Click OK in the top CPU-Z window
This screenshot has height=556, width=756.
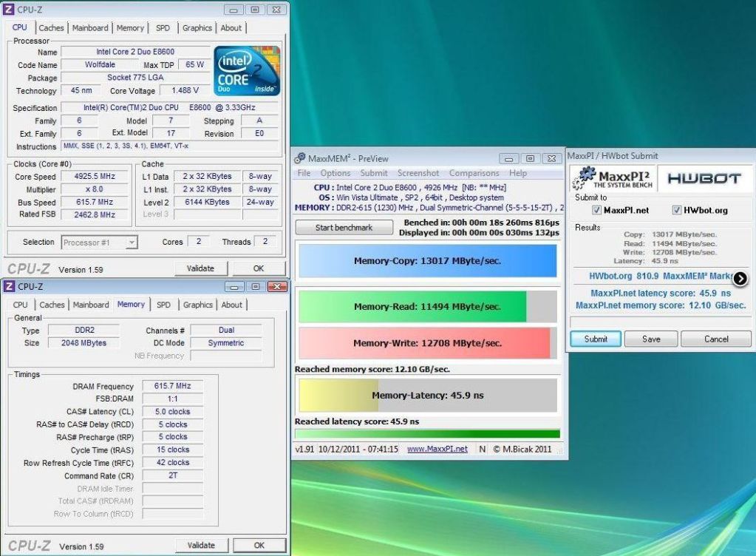[259, 268]
